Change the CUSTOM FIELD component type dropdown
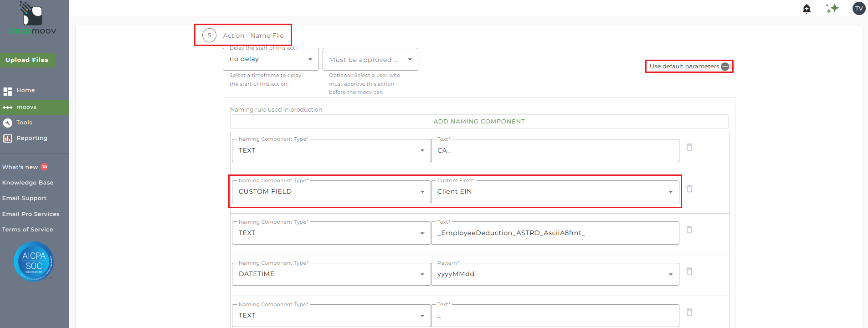 click(331, 192)
